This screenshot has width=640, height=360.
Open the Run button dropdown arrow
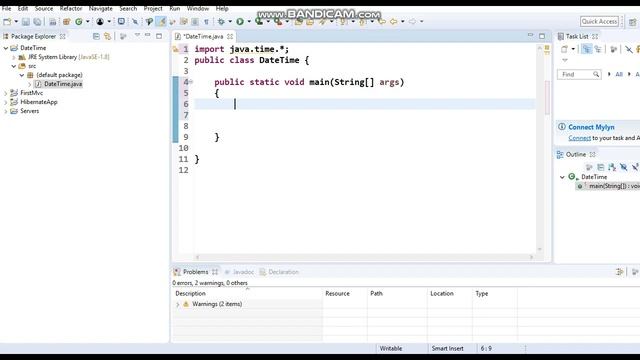(x=249, y=22)
